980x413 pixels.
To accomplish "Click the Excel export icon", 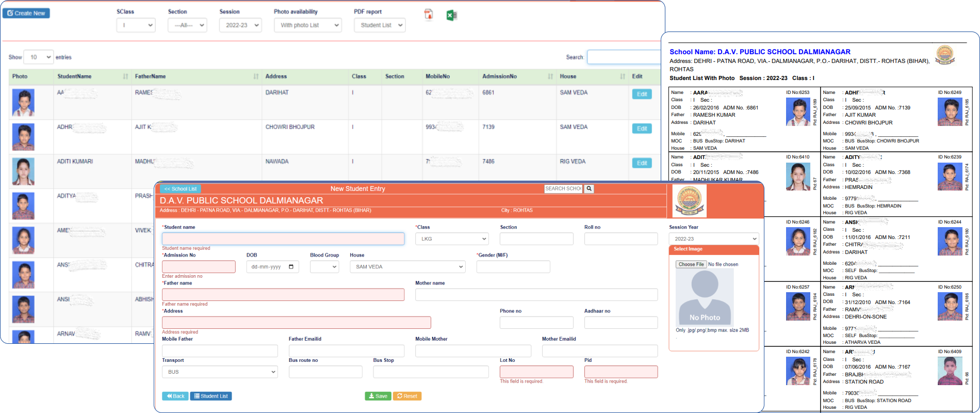I will [x=451, y=15].
